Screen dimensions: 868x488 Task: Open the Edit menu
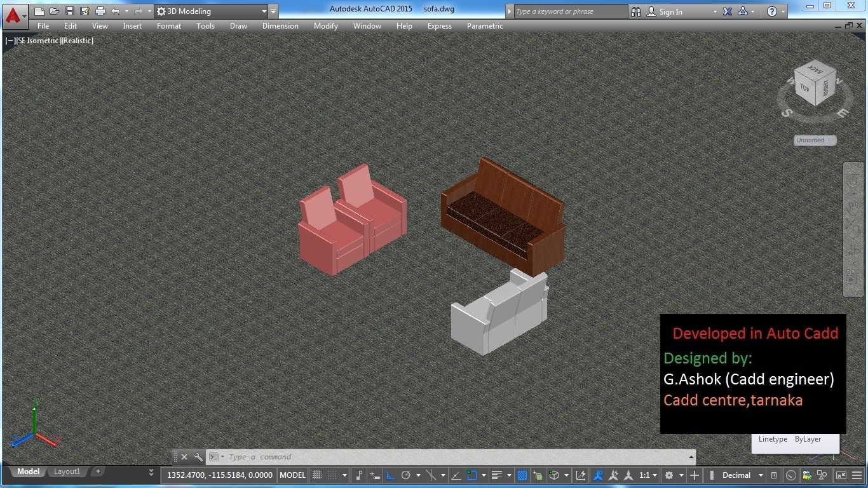(71, 26)
